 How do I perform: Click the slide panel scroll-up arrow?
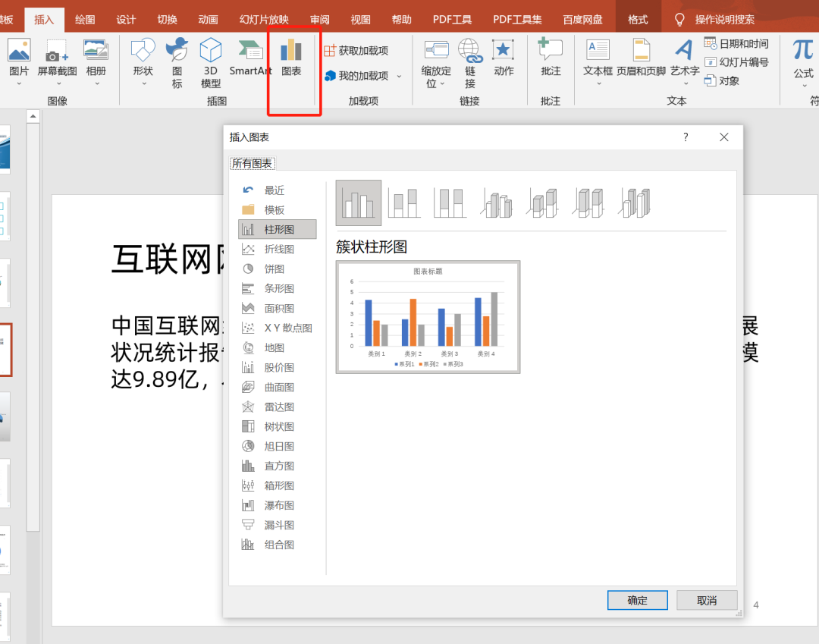coord(33,116)
